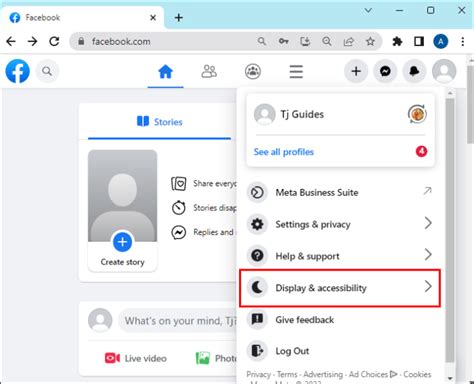Open Terms footer link
The image size is (474, 384).
point(287,374)
